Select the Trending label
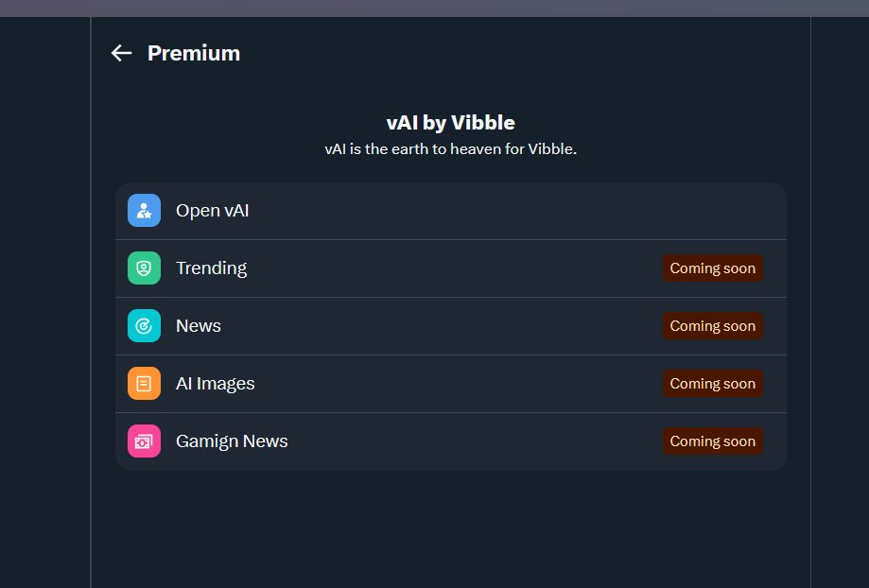Screen dimensions: 869x588 point(211,268)
